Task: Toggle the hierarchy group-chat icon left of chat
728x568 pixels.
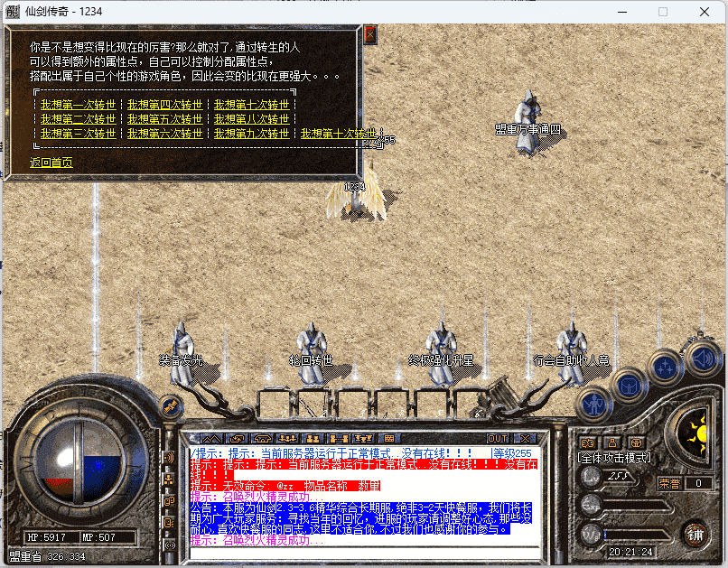Action: coord(169,480)
